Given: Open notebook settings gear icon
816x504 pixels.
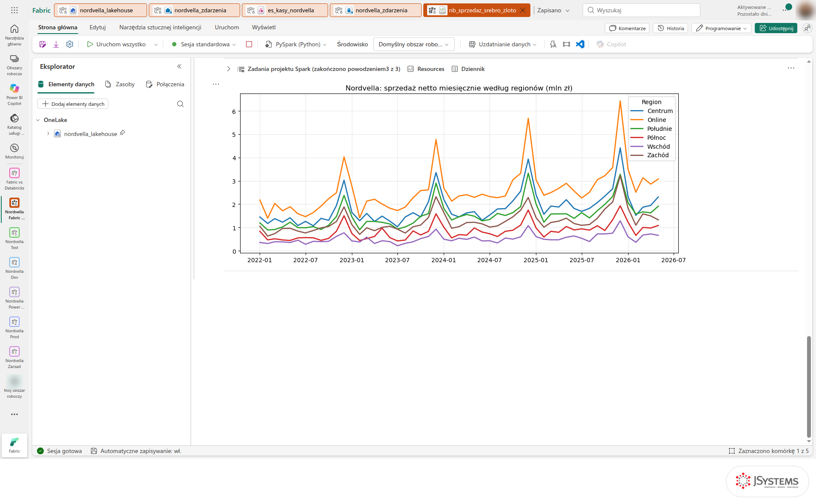Looking at the screenshot, I should (x=70, y=44).
